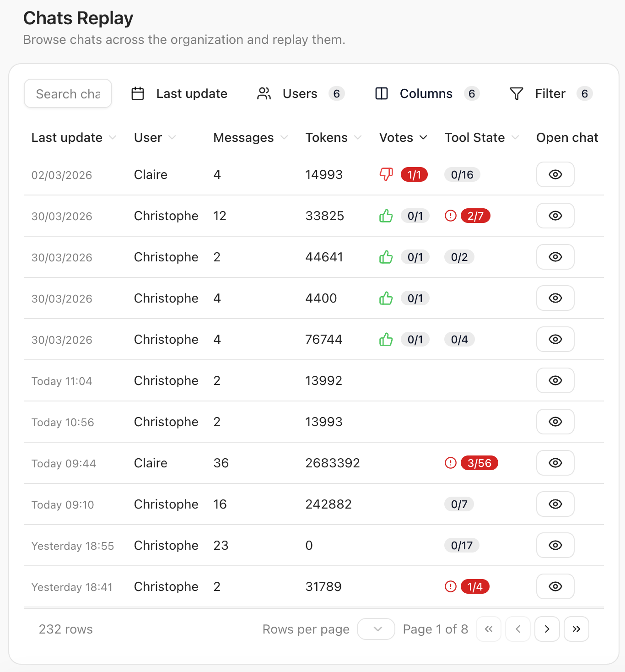View the chat from Yesterday 18:55
Screen dimensions: 625x672
click(x=555, y=545)
